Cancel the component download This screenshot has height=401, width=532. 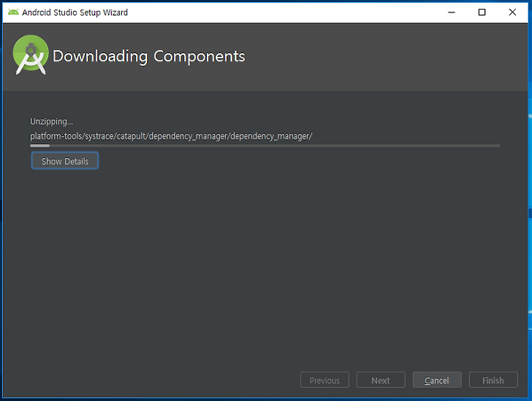click(x=437, y=380)
